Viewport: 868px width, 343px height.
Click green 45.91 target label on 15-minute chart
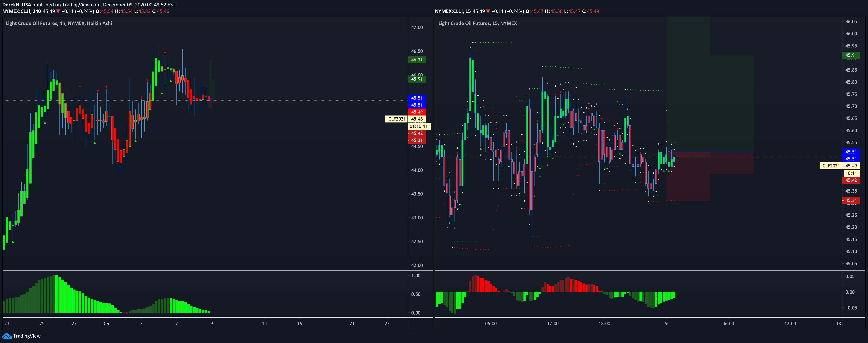[851, 55]
